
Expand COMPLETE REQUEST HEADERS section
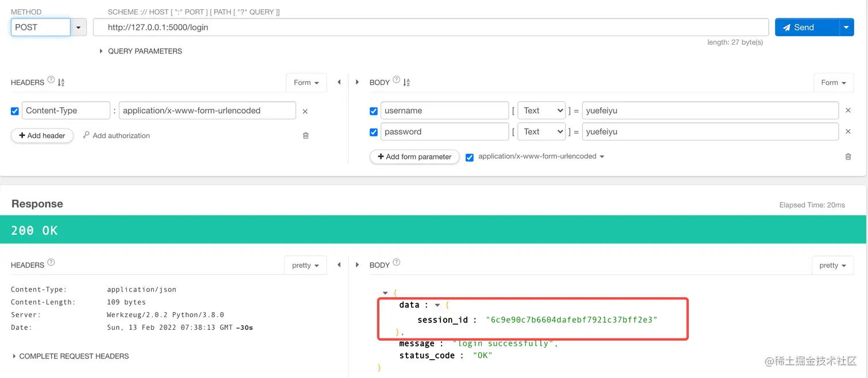click(x=71, y=356)
